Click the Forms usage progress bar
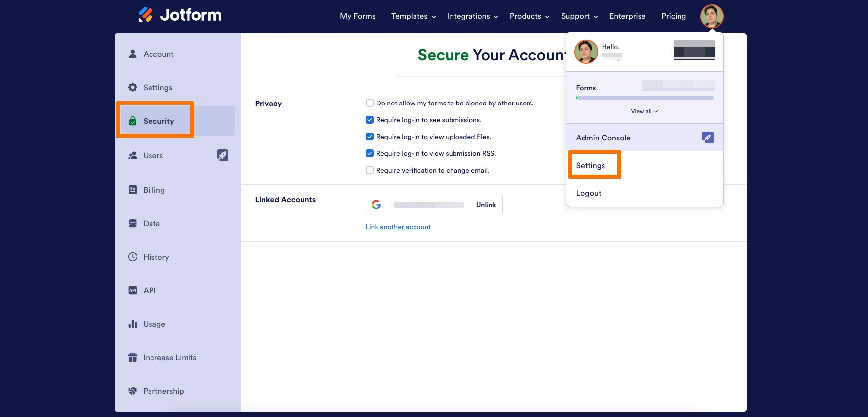 (x=644, y=98)
